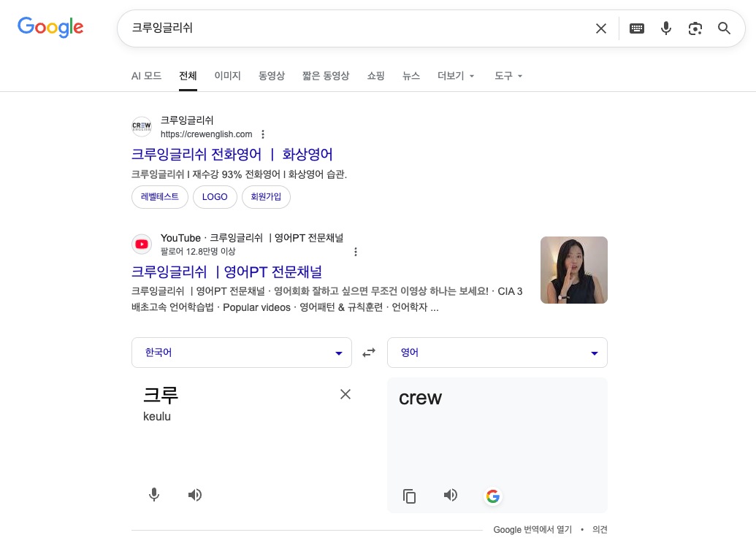The height and width of the screenshot is (554, 756).
Task: Click the YouTube channel thumbnail image
Action: click(573, 270)
